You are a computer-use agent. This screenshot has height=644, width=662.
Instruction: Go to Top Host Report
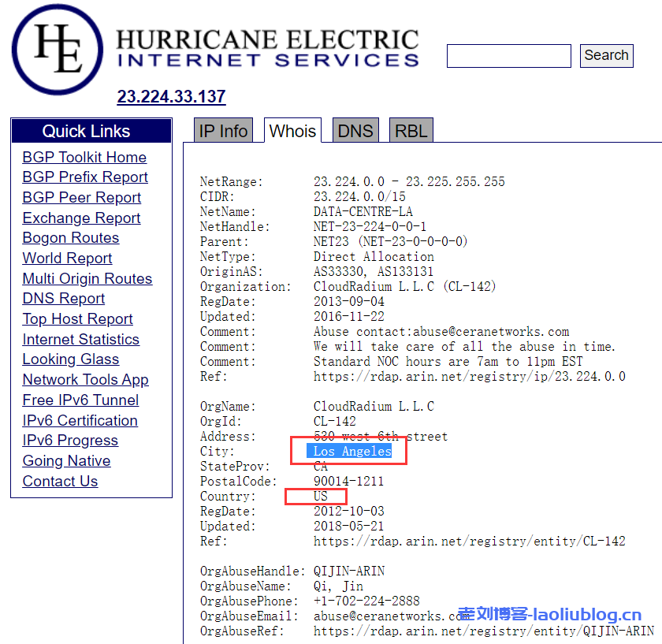[x=77, y=319]
